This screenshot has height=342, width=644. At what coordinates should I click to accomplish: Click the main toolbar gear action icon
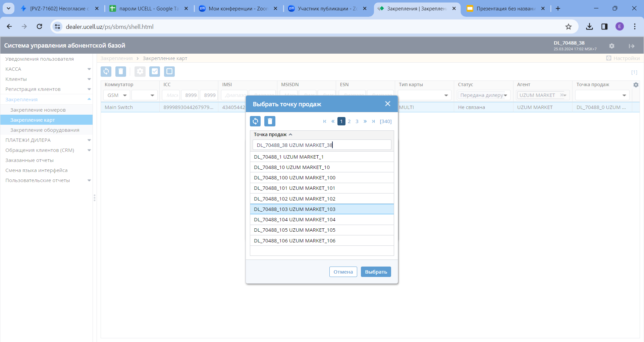pos(140,71)
